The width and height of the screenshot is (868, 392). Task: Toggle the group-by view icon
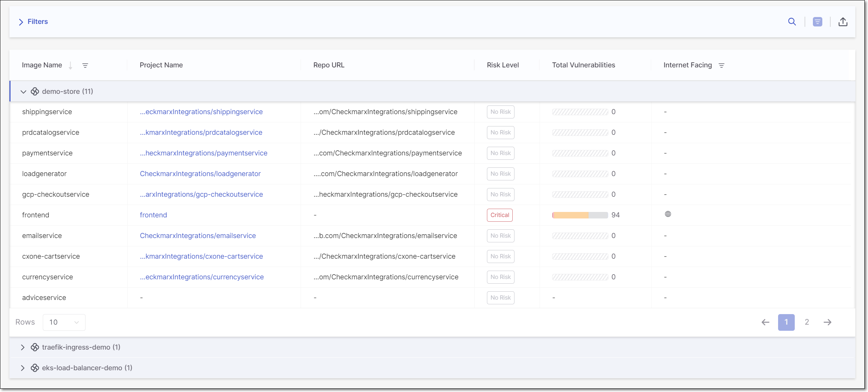point(817,22)
